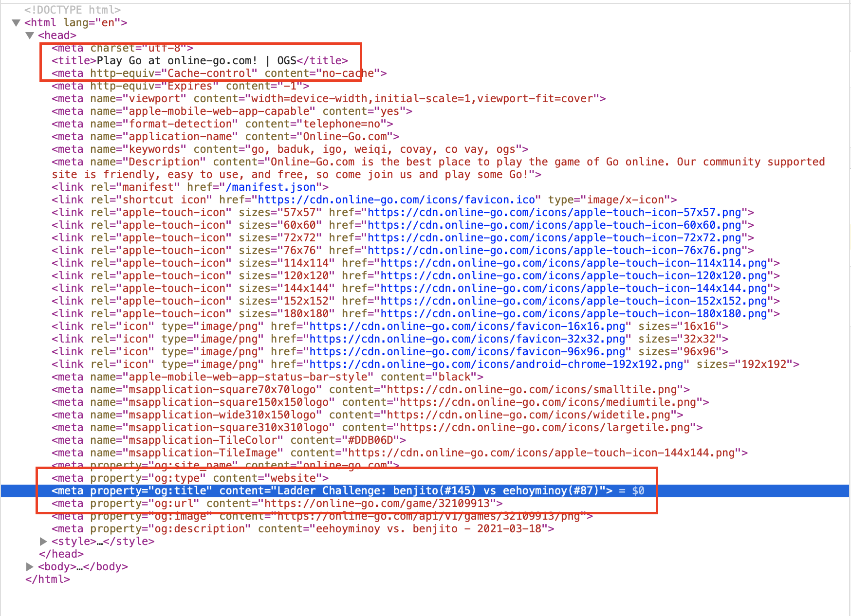This screenshot has width=851, height=616.
Task: Select the og:type meta line
Action: coord(190,478)
